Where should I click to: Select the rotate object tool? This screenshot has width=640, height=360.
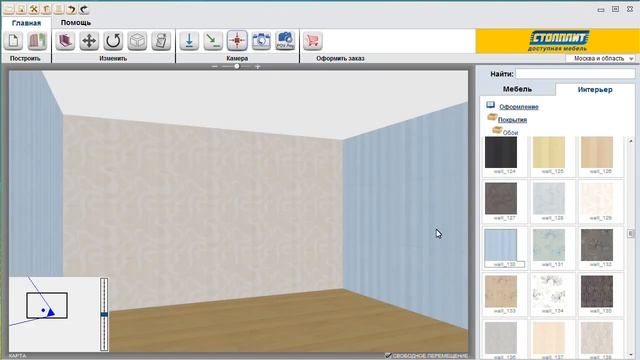(113, 41)
